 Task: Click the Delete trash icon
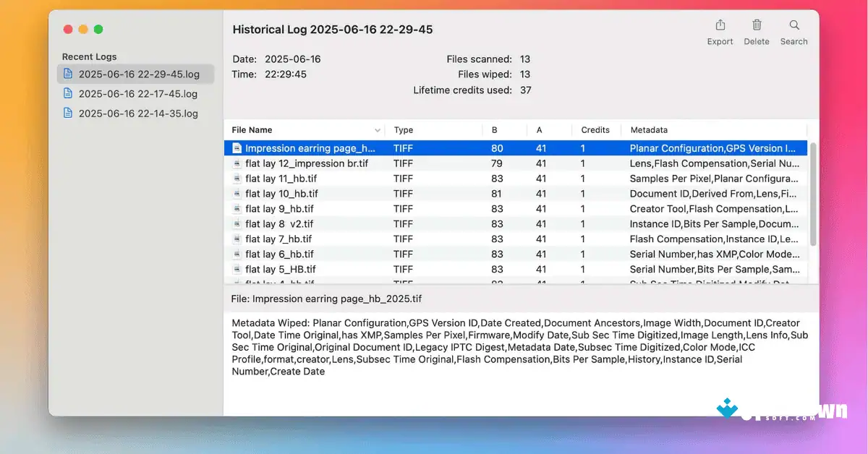(x=757, y=29)
